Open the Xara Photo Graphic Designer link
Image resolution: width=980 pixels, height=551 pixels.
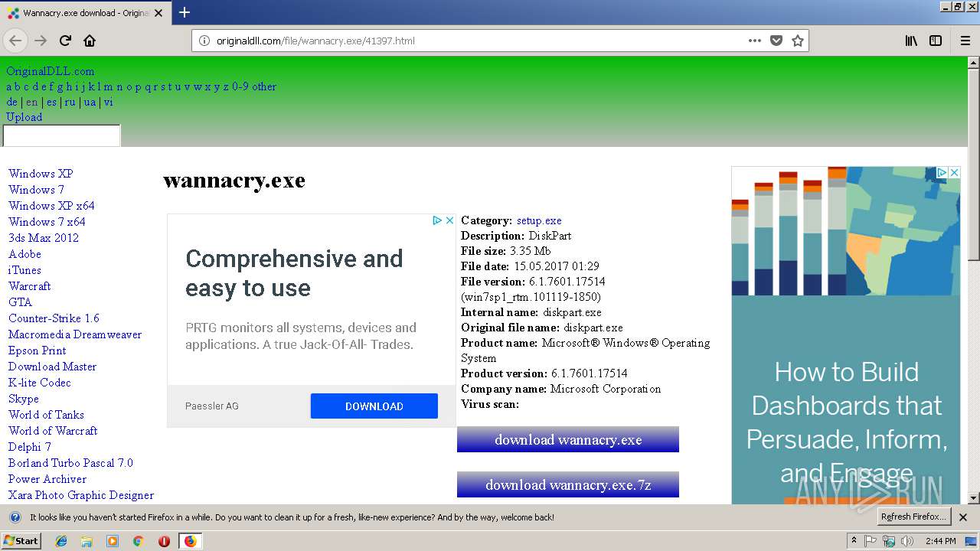click(81, 495)
